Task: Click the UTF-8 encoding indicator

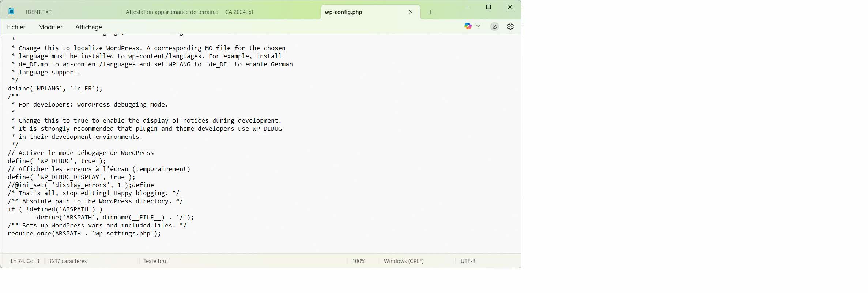Action: pos(468,261)
